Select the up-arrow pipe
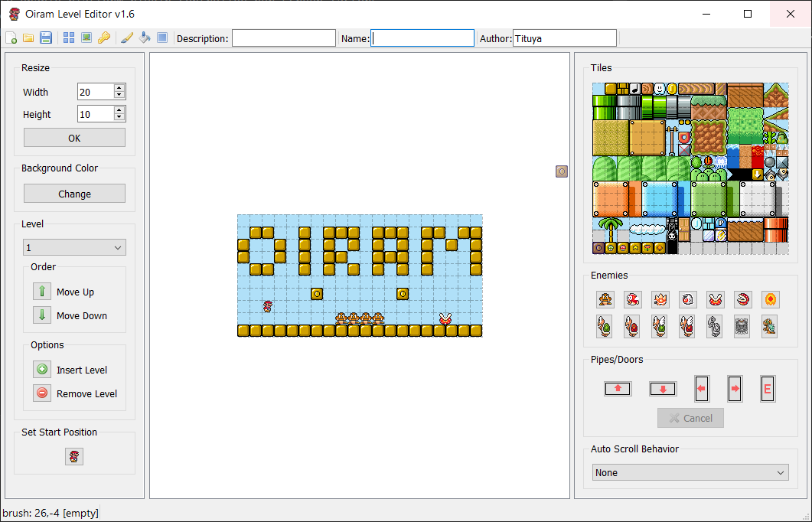 point(618,388)
